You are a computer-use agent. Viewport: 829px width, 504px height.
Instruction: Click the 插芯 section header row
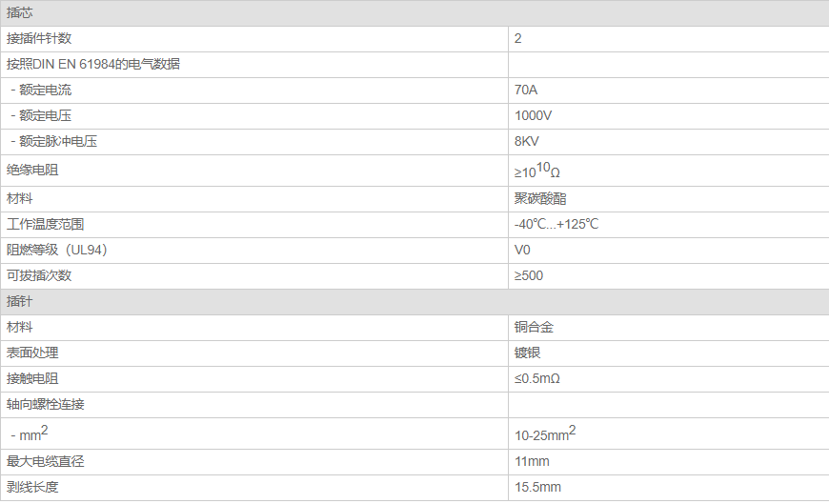coord(414,13)
